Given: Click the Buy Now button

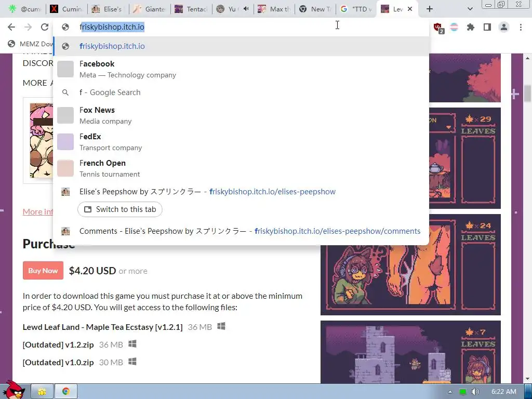Looking at the screenshot, I should point(43,271).
